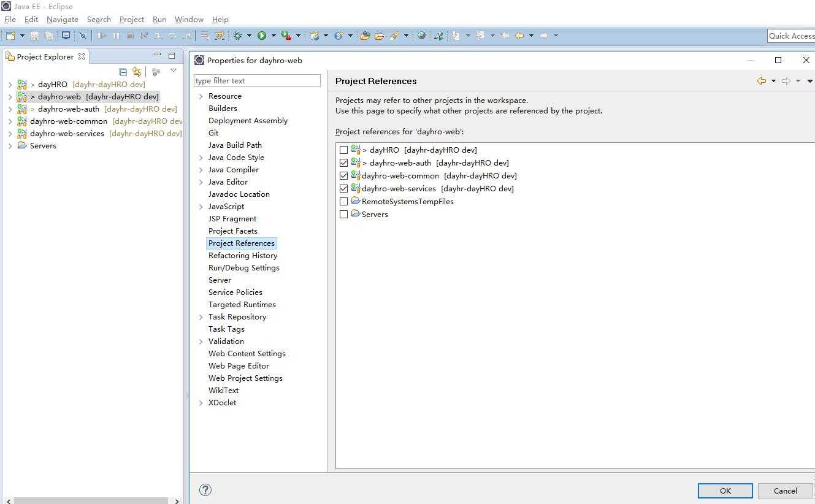The width and height of the screenshot is (815, 504).
Task: Open the Navigate menu
Action: [63, 20]
